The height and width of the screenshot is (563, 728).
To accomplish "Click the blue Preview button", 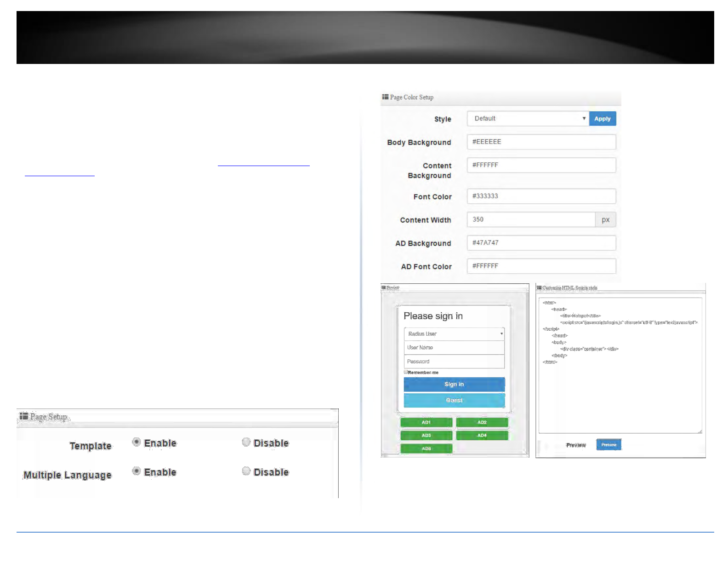I will tap(609, 445).
